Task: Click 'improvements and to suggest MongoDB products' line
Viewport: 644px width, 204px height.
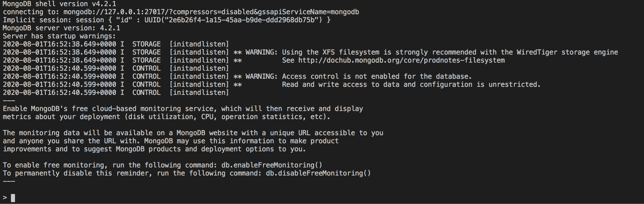Action: tap(154, 149)
